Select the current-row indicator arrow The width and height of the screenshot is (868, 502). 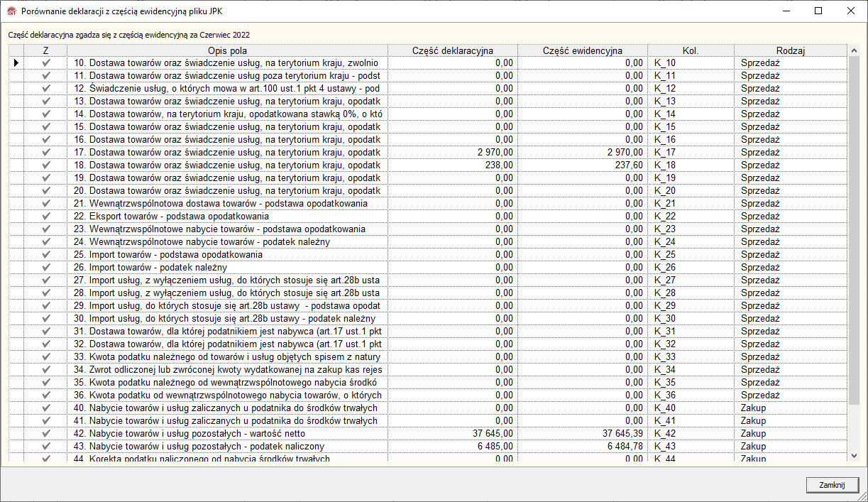16,63
